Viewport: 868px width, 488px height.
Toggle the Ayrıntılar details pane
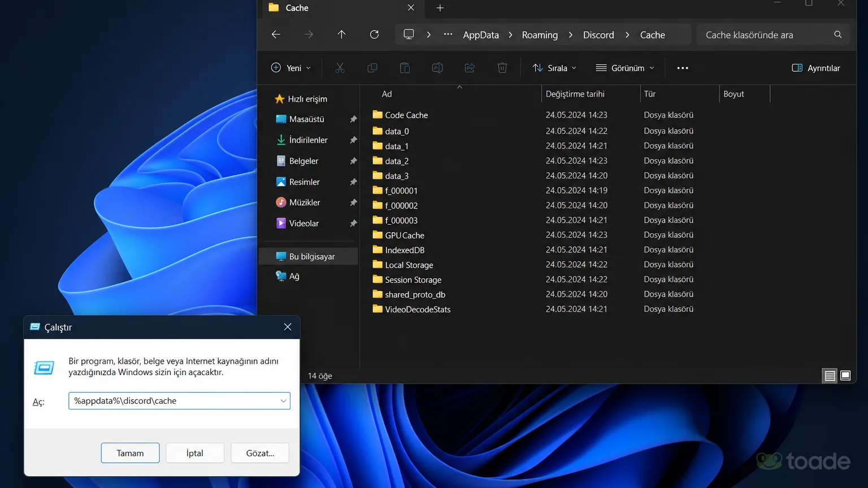[816, 68]
